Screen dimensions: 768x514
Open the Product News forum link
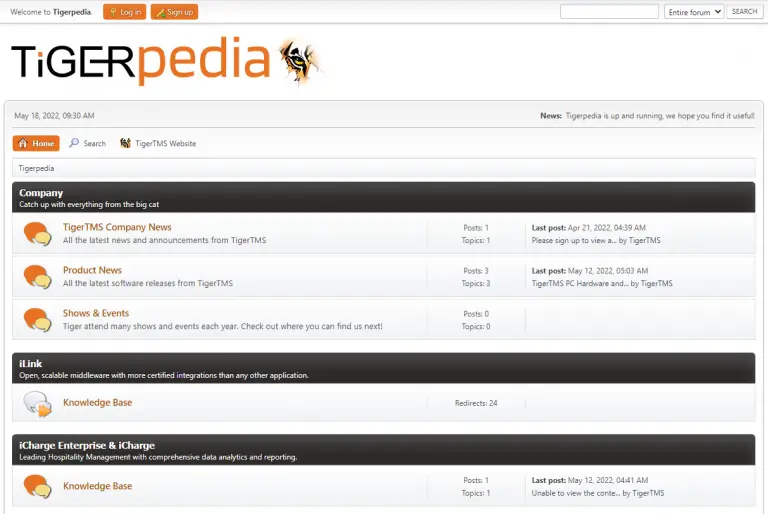(92, 270)
